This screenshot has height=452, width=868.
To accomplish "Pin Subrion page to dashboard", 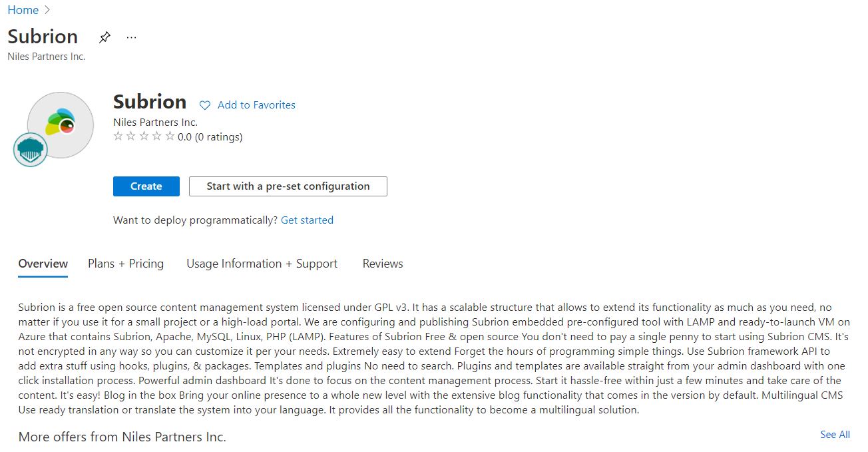I will [x=105, y=37].
